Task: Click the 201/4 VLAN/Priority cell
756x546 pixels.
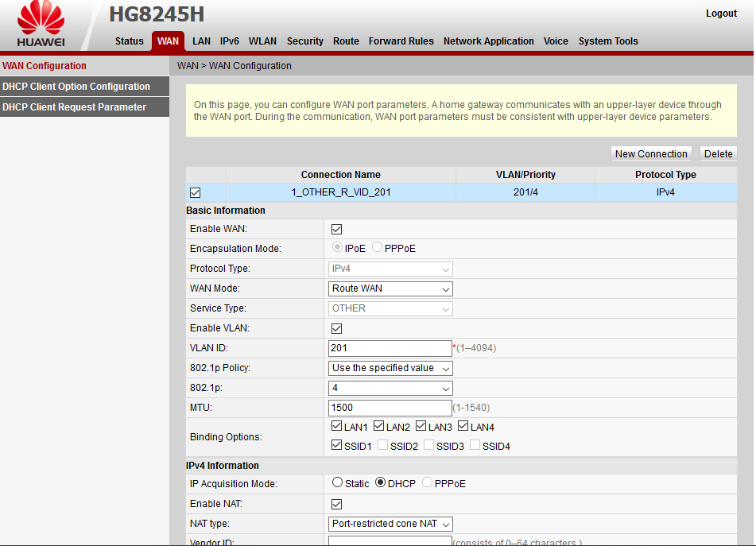Action: pos(525,192)
